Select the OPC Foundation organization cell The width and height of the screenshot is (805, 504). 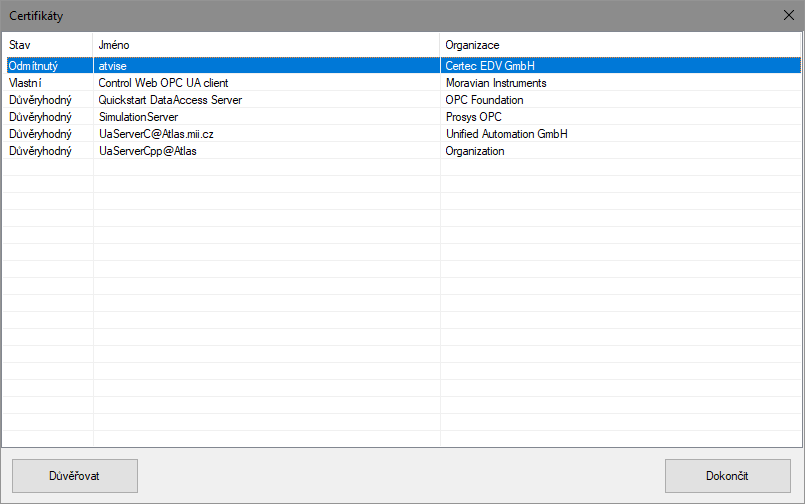click(484, 100)
